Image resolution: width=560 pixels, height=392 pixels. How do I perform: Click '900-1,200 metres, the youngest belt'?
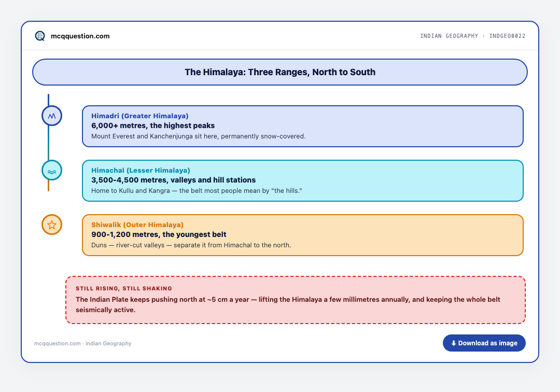pos(159,234)
